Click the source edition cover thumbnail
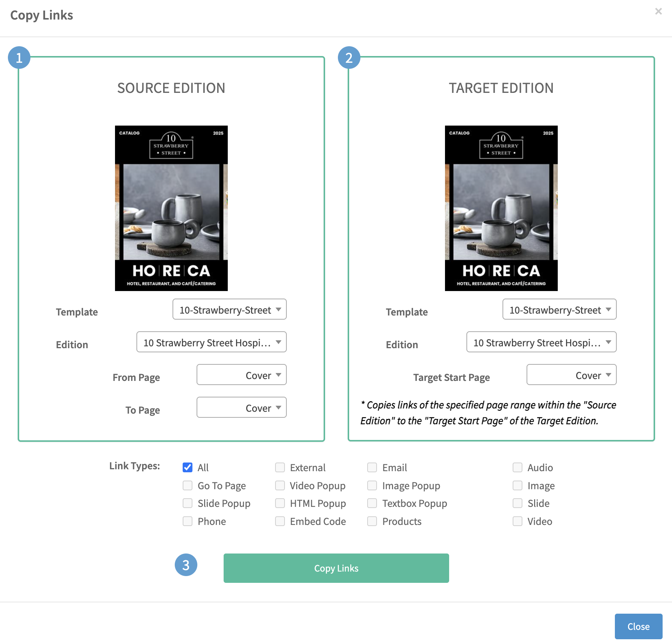 (x=171, y=208)
